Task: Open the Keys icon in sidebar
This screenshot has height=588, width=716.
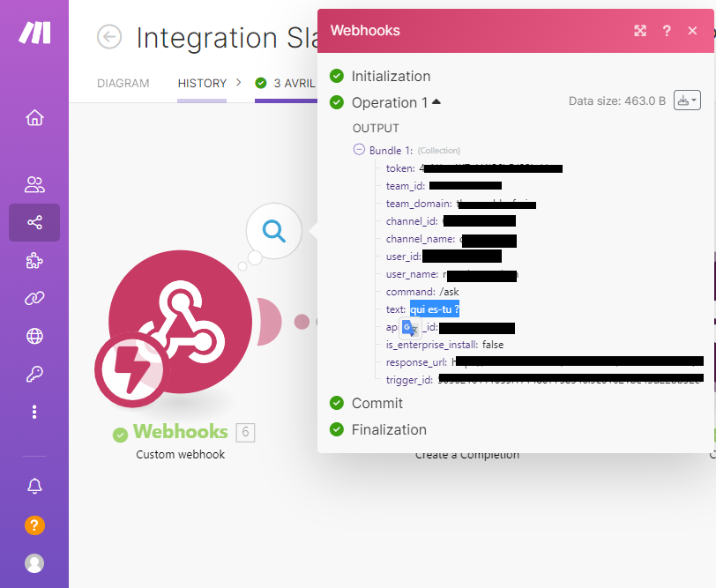Action: pos(34,374)
